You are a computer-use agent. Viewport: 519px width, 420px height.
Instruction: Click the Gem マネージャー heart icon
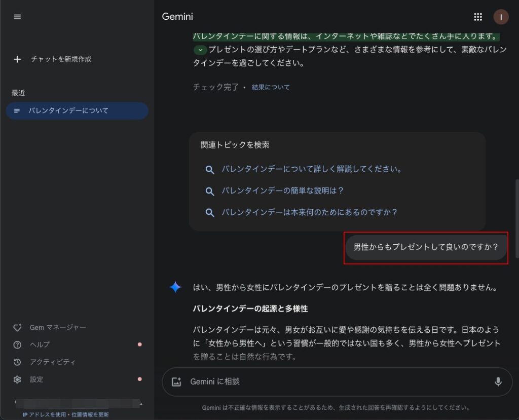(x=17, y=328)
